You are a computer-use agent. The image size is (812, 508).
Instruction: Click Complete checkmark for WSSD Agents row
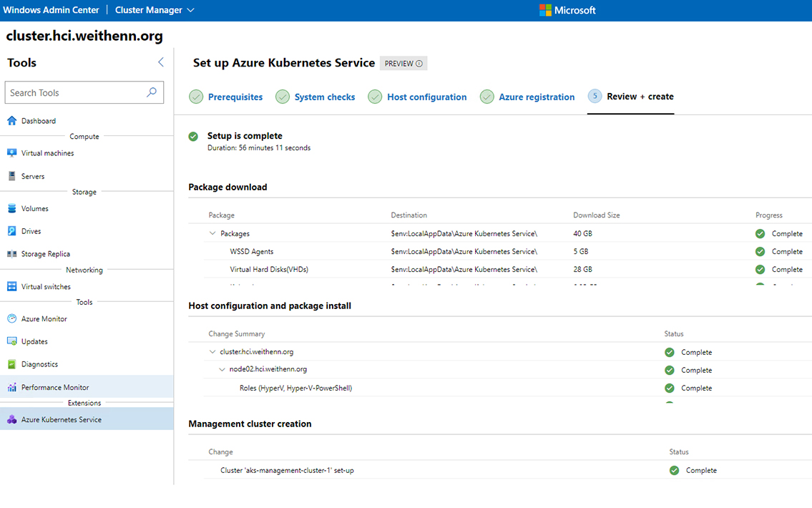click(x=760, y=252)
